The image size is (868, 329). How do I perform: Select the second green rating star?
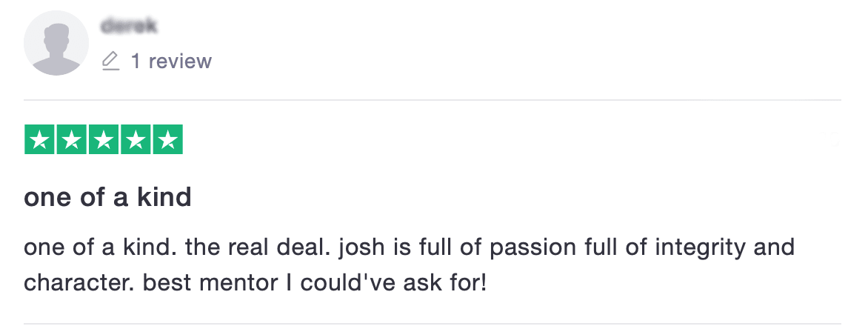[x=72, y=140]
